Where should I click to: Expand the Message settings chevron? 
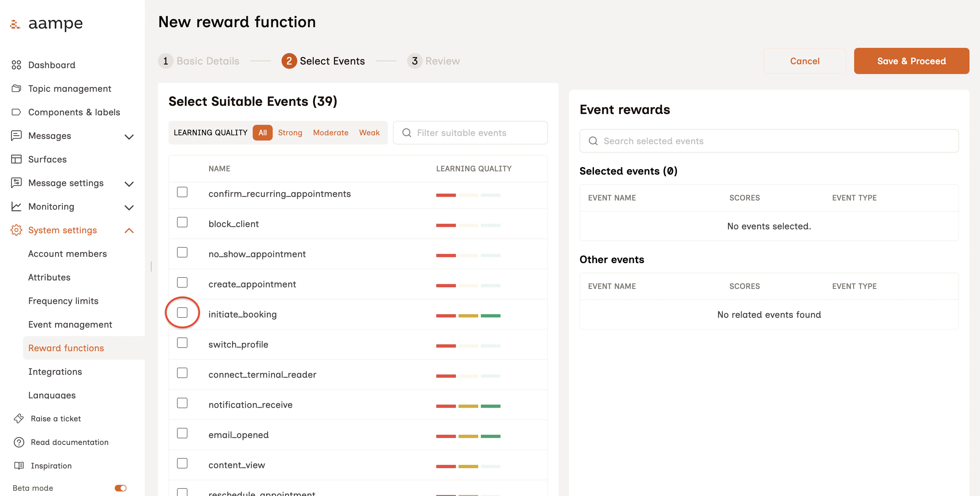tap(129, 183)
